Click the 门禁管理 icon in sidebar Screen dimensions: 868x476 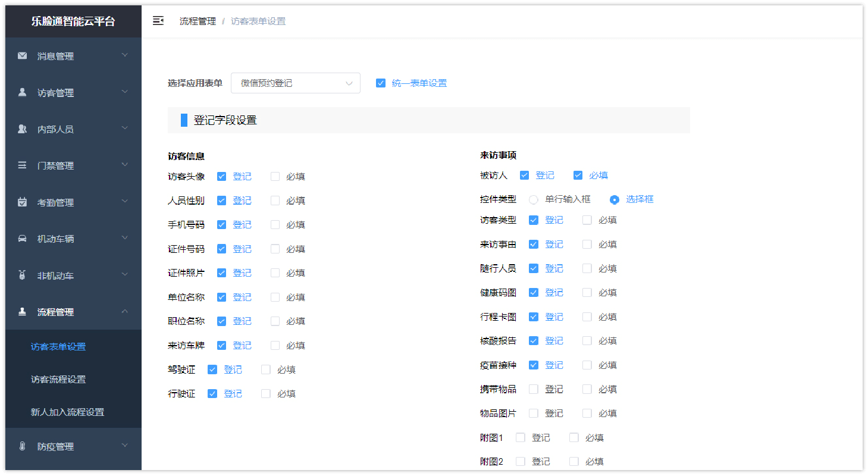(x=22, y=165)
